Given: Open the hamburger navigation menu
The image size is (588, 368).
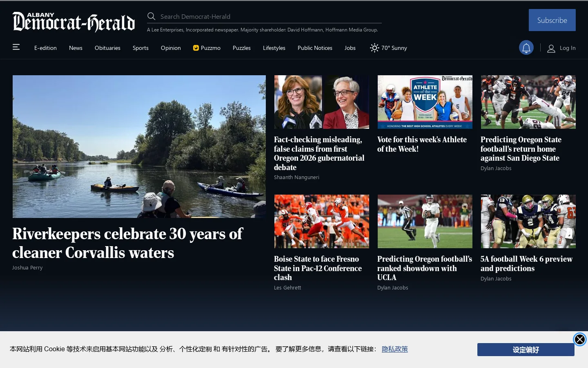Looking at the screenshot, I should [x=16, y=47].
